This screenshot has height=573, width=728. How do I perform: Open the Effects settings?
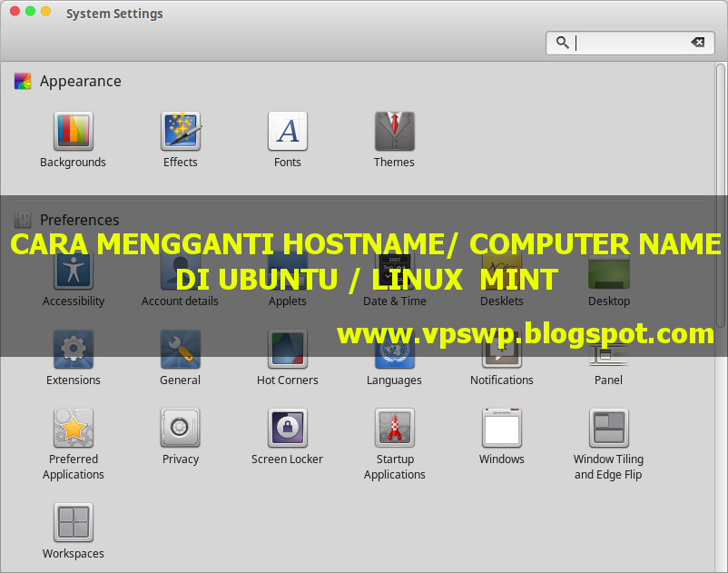181,131
